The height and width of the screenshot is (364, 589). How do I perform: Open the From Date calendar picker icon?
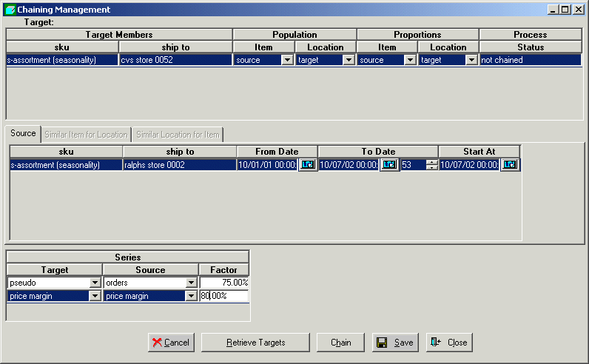click(307, 164)
